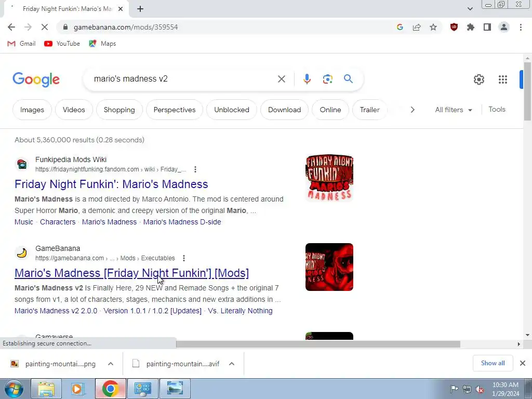
Task: Open more options for Funkipedia result
Action: pos(195,169)
